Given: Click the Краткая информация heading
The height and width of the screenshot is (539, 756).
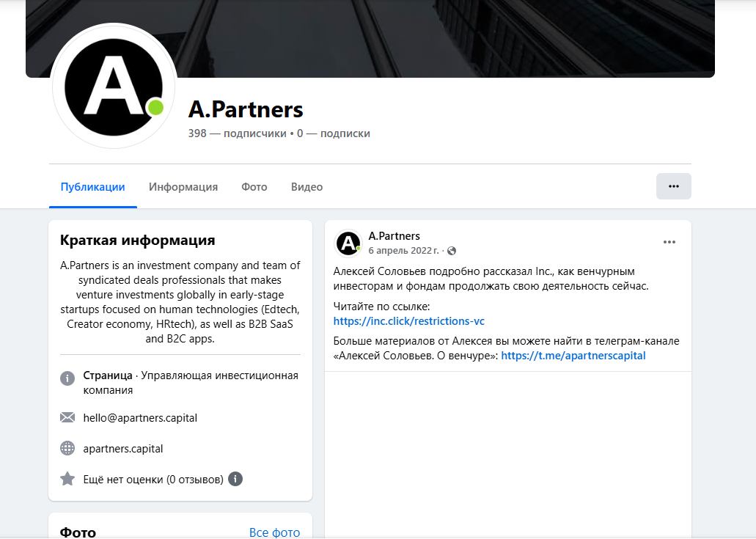Looking at the screenshot, I should (137, 240).
